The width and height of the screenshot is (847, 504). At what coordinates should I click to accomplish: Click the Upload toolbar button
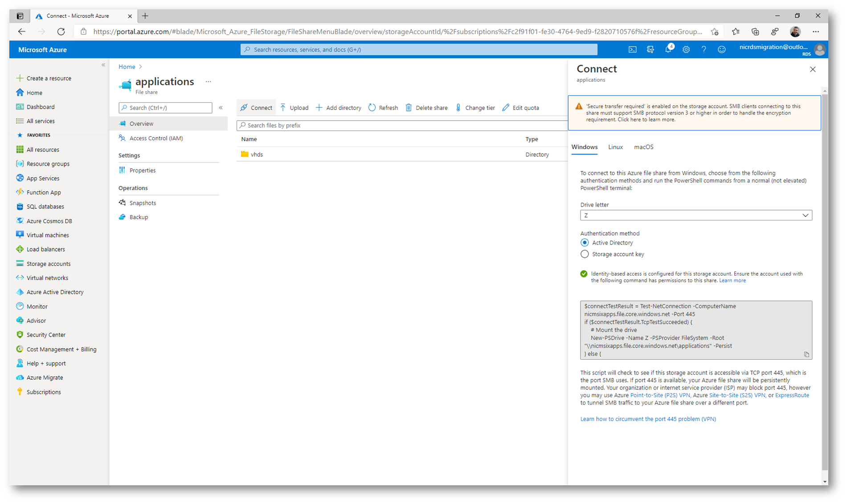(x=294, y=108)
